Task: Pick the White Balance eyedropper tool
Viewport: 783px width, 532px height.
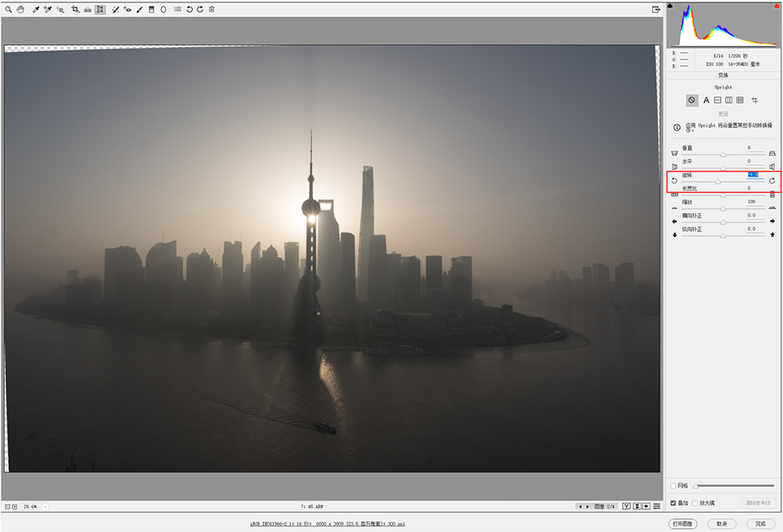Action: [x=35, y=10]
